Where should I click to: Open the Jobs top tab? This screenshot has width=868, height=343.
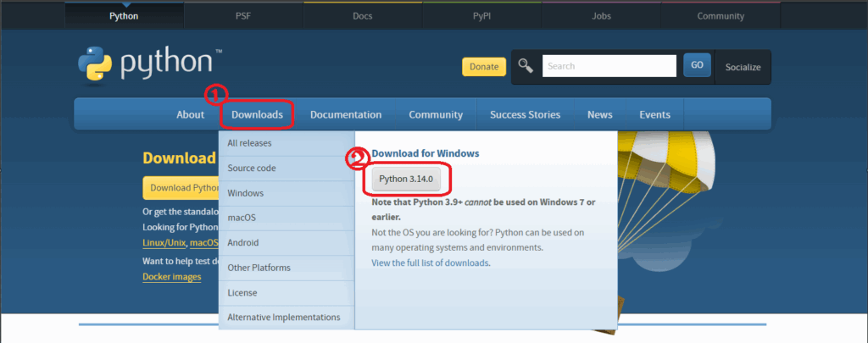[601, 15]
